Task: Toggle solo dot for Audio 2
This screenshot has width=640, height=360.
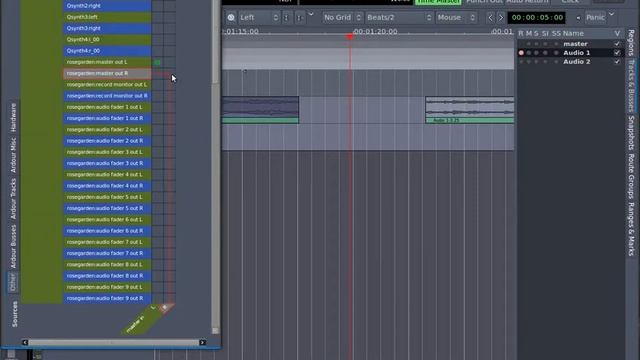Action: 536,62
